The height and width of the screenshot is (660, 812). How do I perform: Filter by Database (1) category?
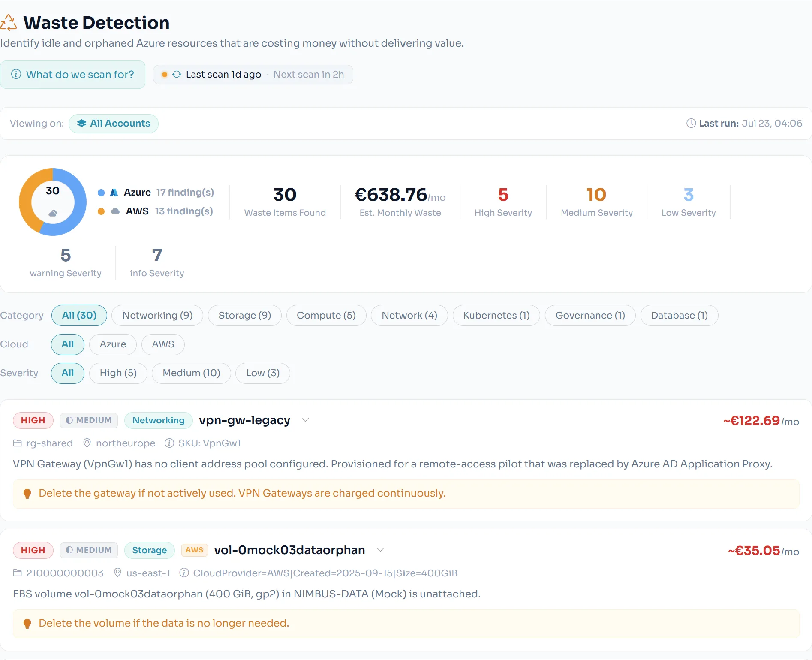680,316
